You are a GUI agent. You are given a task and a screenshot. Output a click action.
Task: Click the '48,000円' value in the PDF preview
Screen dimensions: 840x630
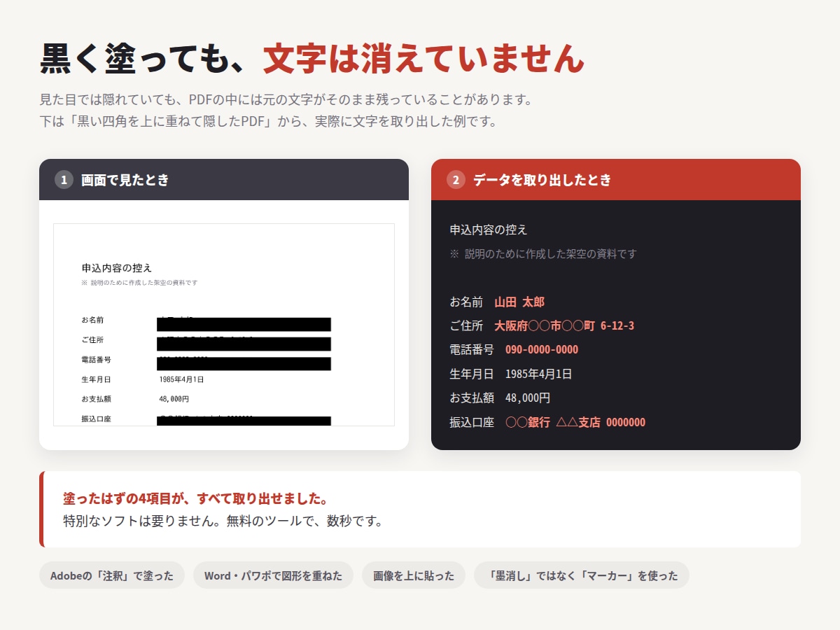(x=174, y=399)
